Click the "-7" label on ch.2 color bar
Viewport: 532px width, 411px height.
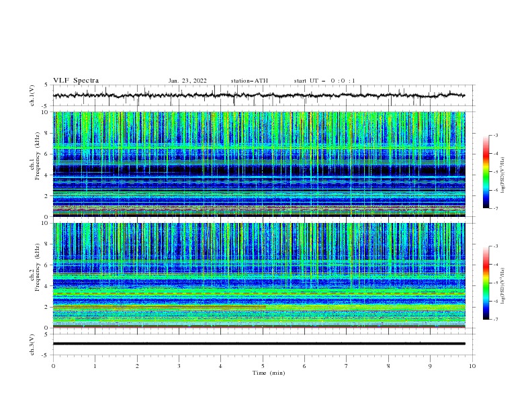click(495, 320)
